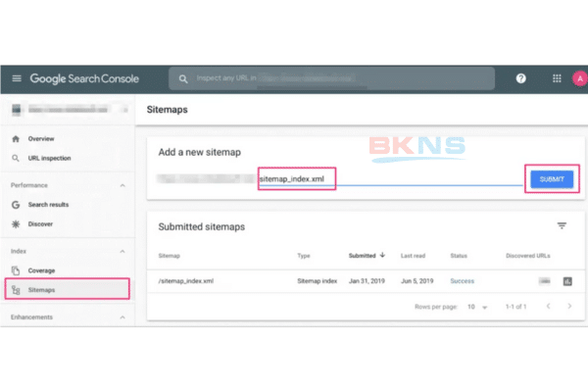Click the 'Sitemap index' type cell
The width and height of the screenshot is (588, 392).
pos(318,281)
